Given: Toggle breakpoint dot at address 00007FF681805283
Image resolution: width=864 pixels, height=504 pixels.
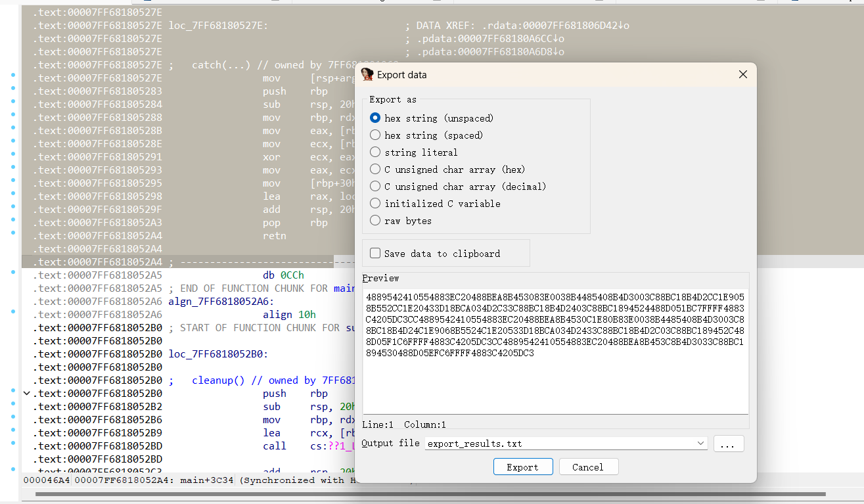Looking at the screenshot, I should point(13,89).
